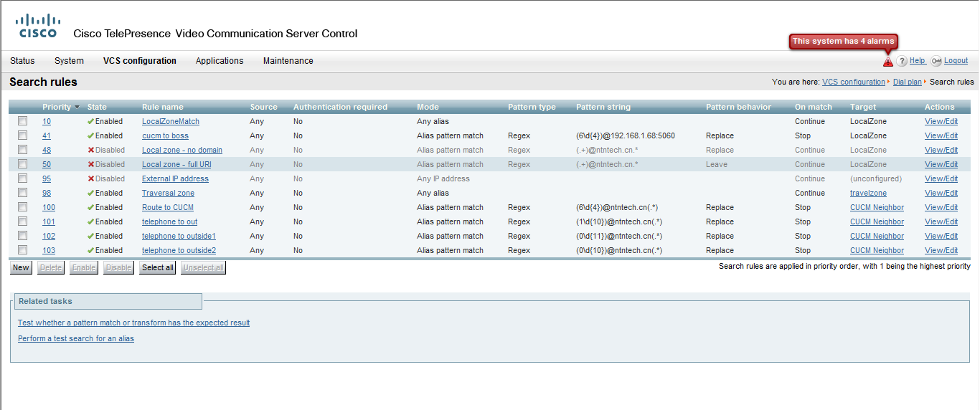Image resolution: width=980 pixels, height=410 pixels.
Task: Tick the Route to CUCM rule checkbox
Action: [23, 207]
